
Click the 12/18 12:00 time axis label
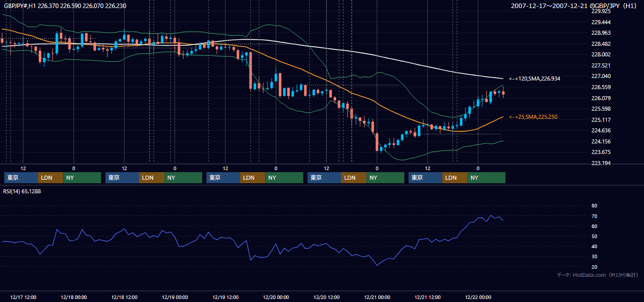[x=124, y=297]
